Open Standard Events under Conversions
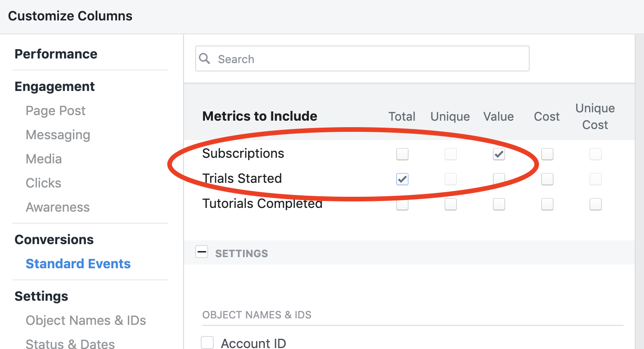This screenshot has height=349, width=644. click(x=78, y=264)
